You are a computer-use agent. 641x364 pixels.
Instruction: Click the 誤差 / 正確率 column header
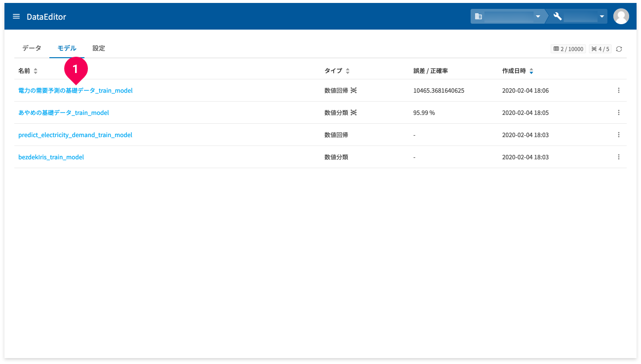tap(431, 71)
